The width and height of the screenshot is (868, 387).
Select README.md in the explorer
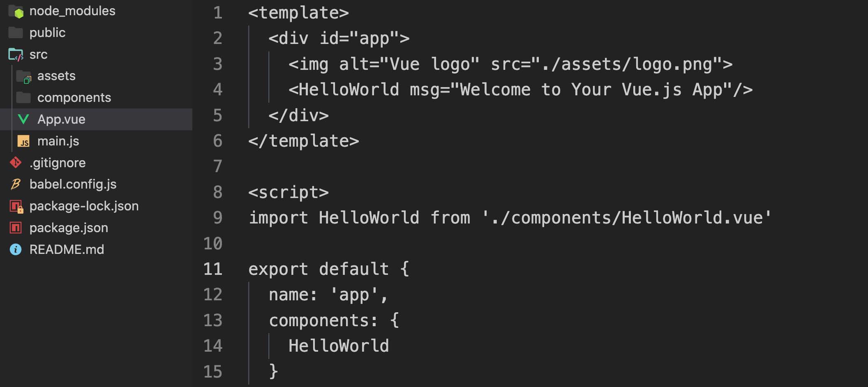pyautogui.click(x=67, y=249)
